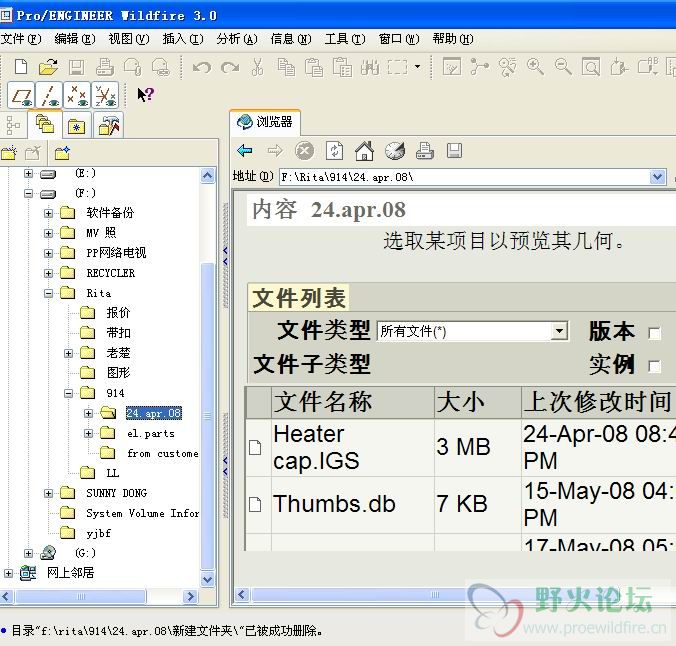This screenshot has width=676, height=646.
Task: Select the 网上邻居 tree item
Action: 70,573
